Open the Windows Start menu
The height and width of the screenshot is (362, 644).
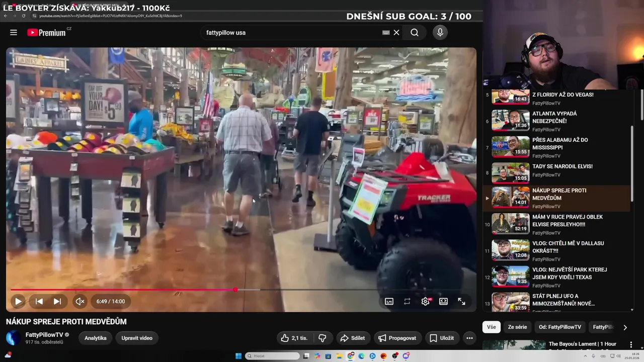coord(238,356)
